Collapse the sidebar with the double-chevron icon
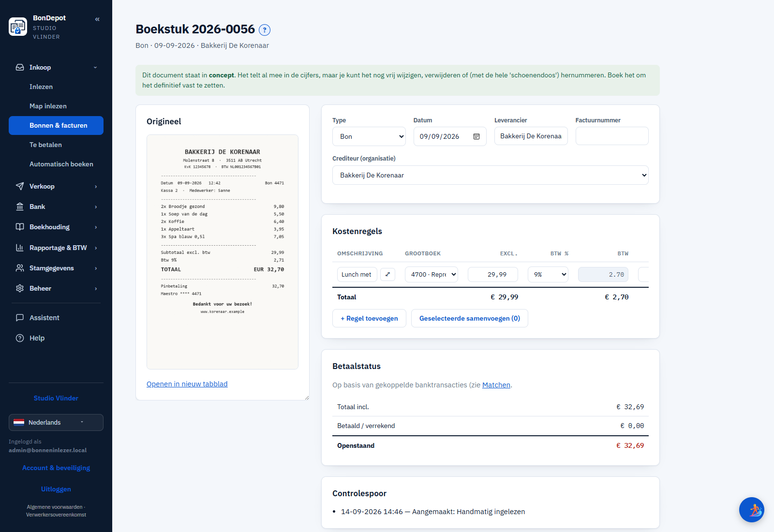 pyautogui.click(x=97, y=19)
